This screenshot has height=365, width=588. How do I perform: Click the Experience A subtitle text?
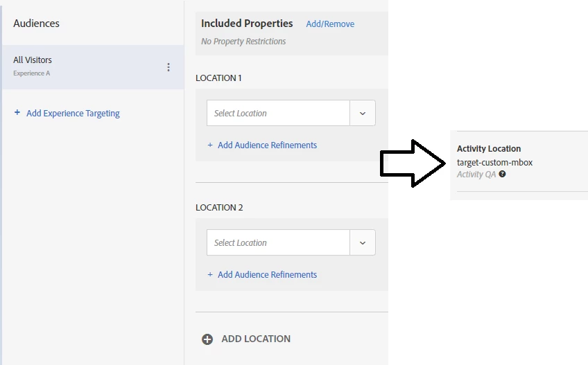[31, 73]
